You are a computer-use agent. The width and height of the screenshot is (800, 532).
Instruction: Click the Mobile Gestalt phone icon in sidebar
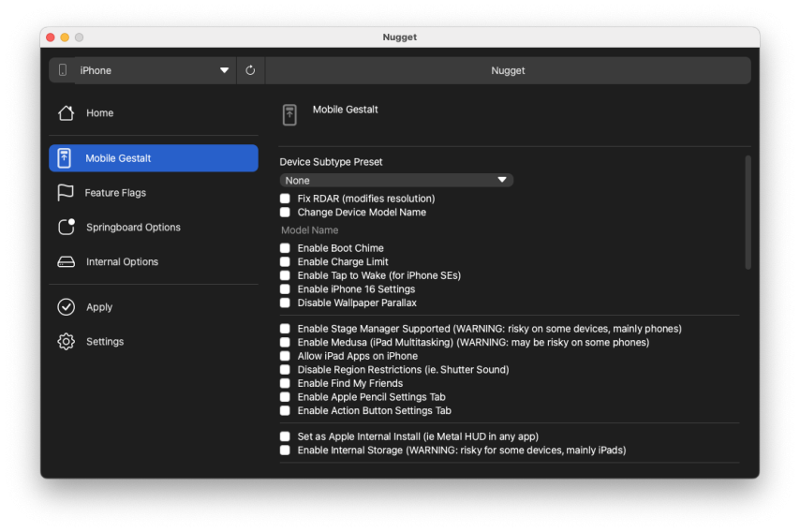pyautogui.click(x=65, y=158)
